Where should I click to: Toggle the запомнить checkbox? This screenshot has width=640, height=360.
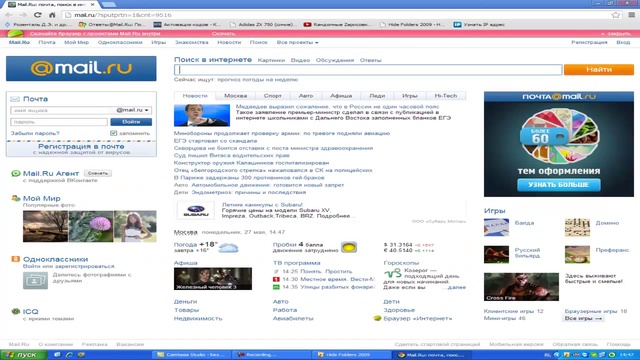113,133
